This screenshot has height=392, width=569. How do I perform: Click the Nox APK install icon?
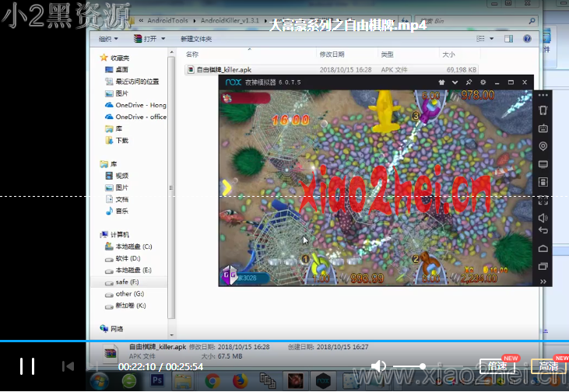543,182
